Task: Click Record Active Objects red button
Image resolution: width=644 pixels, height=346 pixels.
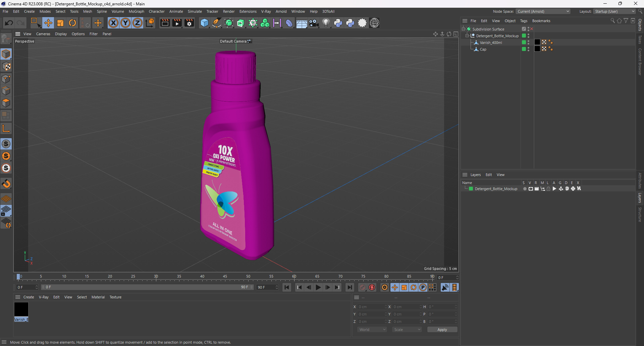Action: click(363, 287)
